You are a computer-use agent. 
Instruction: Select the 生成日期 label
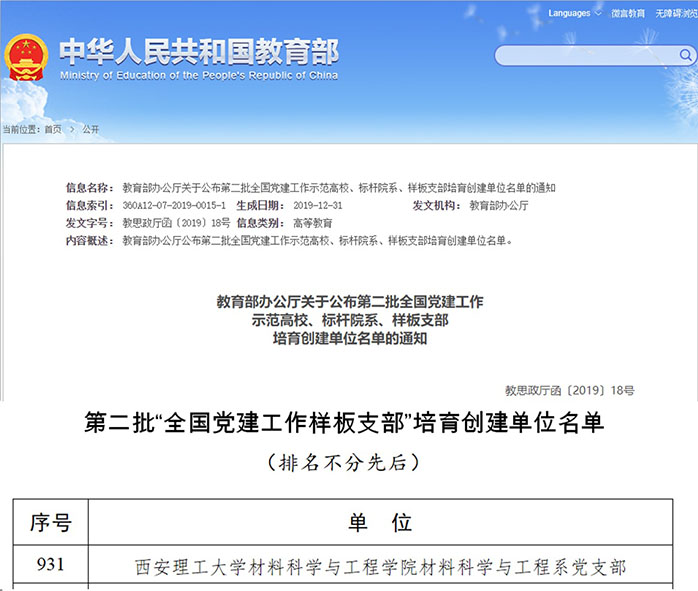[x=260, y=206]
